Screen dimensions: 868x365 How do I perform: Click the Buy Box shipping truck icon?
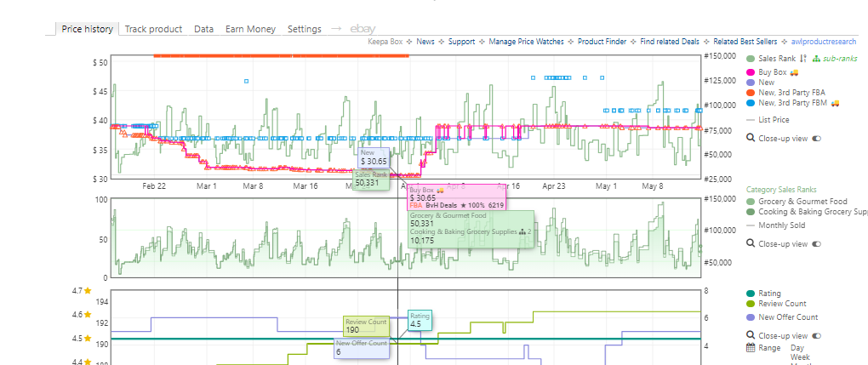[794, 72]
